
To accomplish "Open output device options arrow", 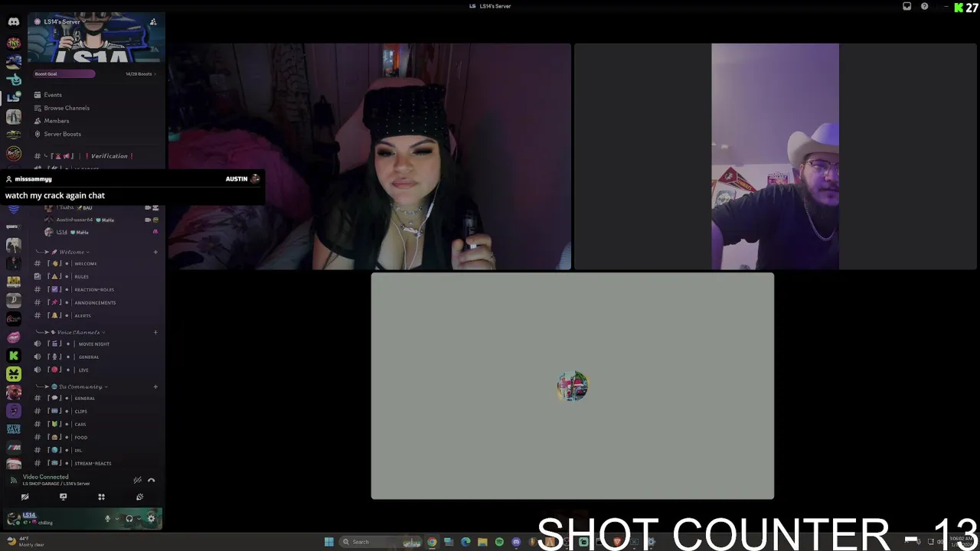I will tap(139, 519).
